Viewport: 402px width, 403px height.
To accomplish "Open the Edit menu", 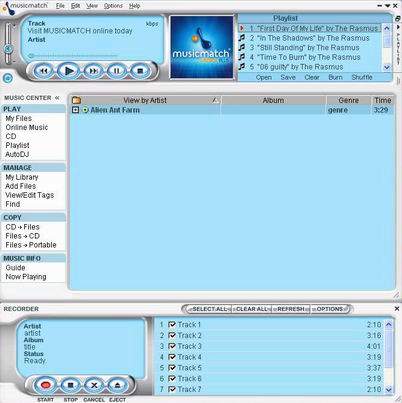I will click(x=75, y=6).
